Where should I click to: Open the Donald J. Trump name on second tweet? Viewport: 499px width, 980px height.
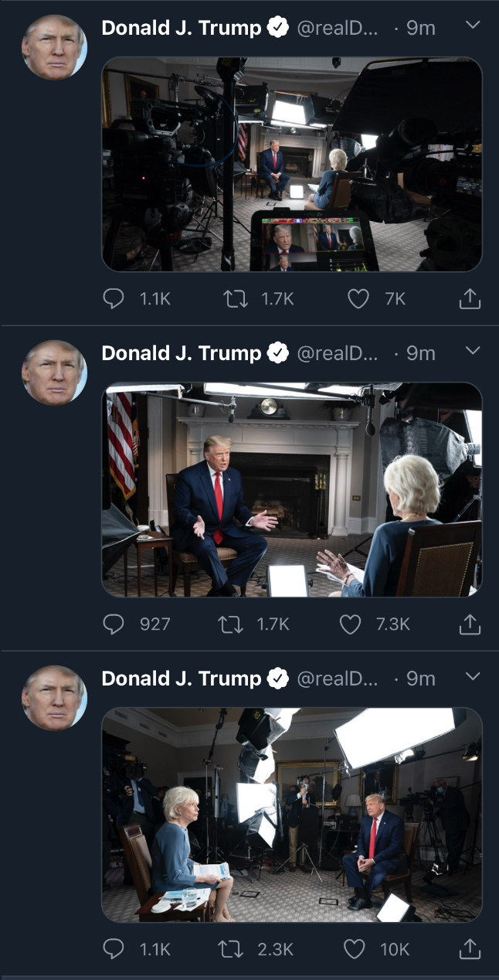pyautogui.click(x=182, y=353)
